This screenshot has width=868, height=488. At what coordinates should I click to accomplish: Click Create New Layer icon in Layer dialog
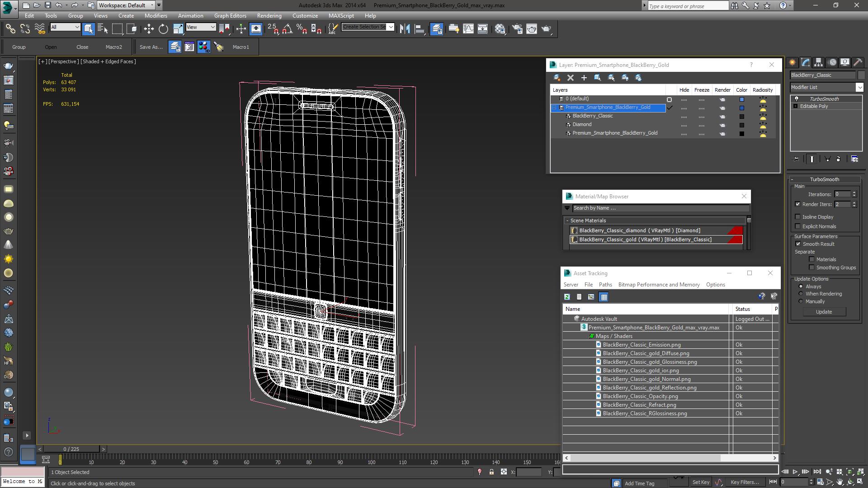pyautogui.click(x=557, y=78)
